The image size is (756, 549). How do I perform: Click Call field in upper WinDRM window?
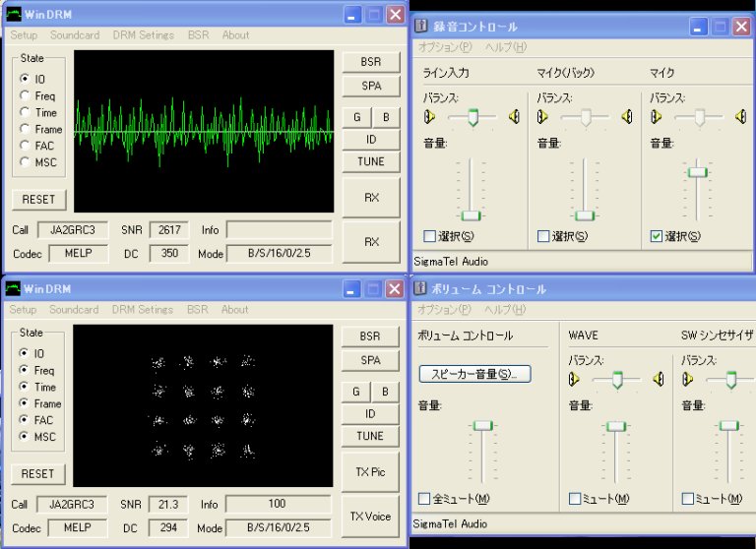click(x=73, y=230)
